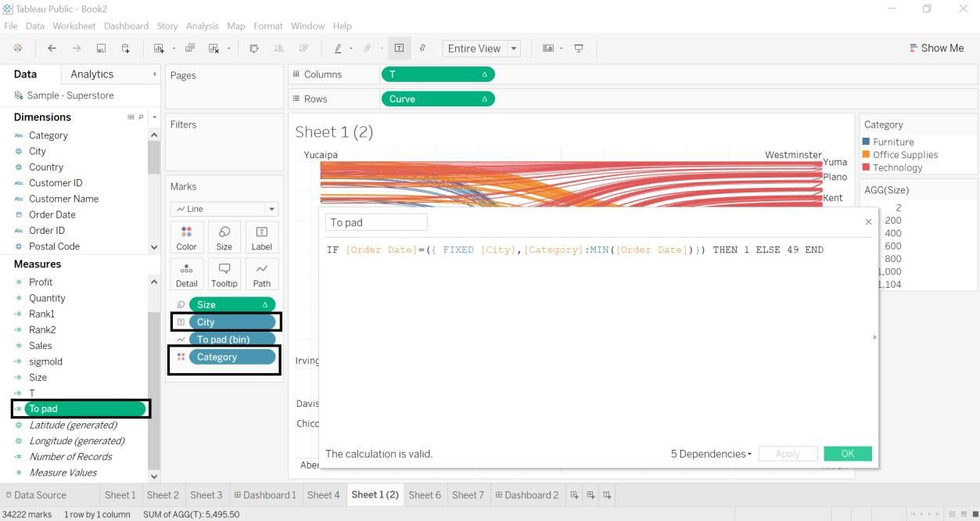Open the Path mark card

point(261,275)
